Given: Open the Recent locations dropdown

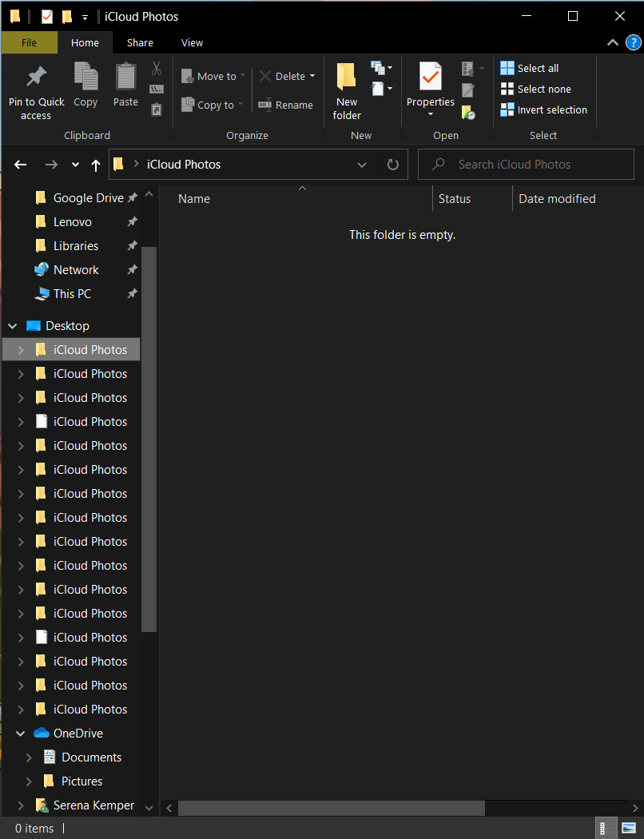Looking at the screenshot, I should coord(75,165).
